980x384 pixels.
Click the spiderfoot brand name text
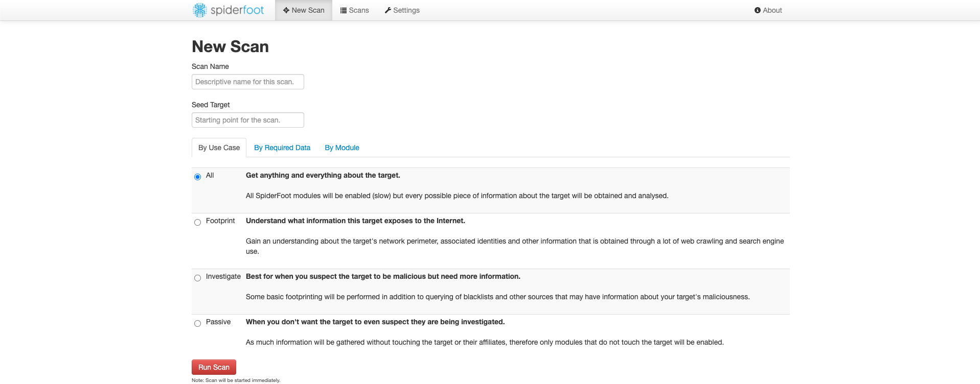(x=237, y=10)
